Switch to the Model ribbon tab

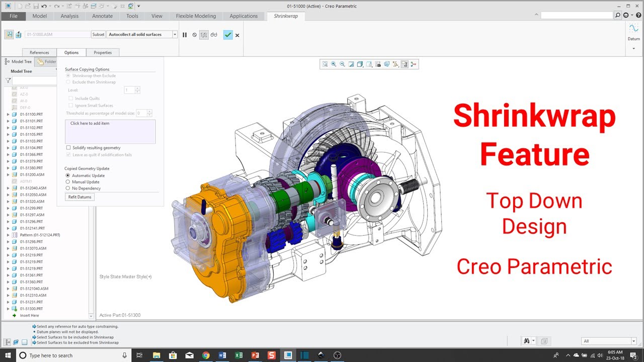coord(40,16)
